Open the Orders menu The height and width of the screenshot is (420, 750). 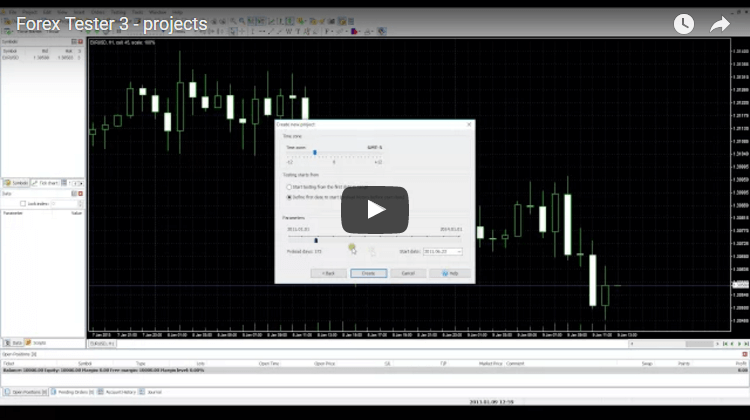click(98, 12)
